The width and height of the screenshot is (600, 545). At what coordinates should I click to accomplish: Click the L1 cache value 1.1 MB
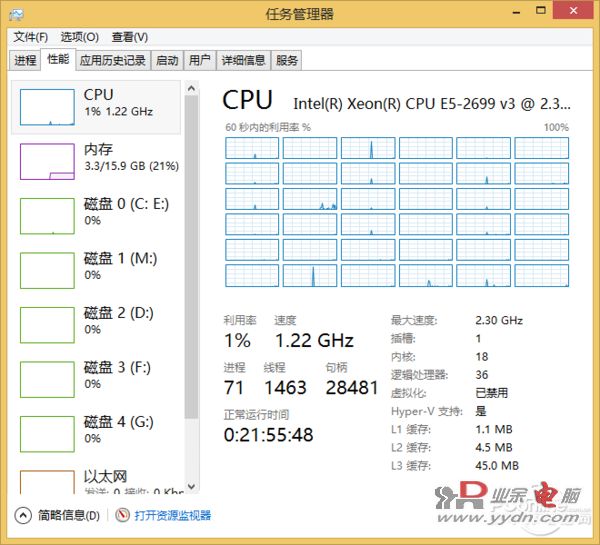[494, 429]
